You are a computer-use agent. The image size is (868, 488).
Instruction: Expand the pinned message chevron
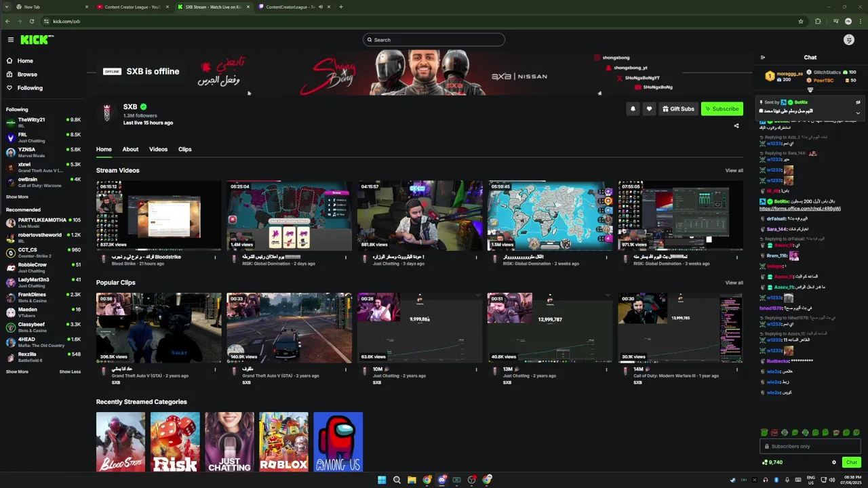tap(858, 113)
